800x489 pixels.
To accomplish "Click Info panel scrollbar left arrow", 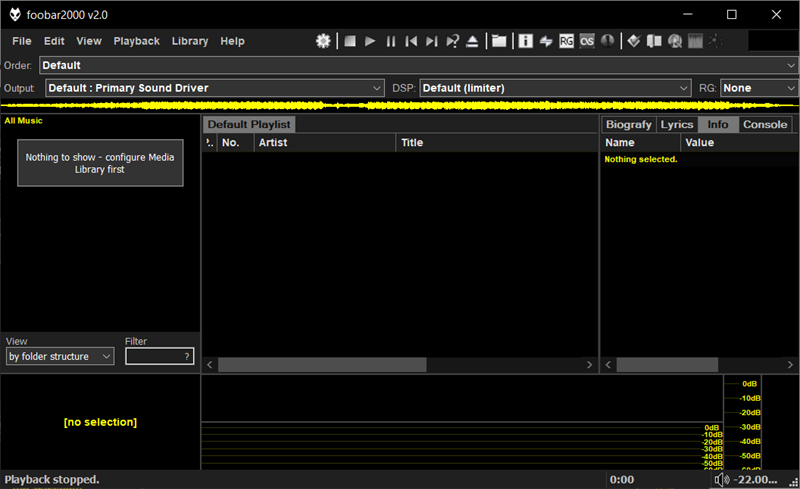I will 608,365.
